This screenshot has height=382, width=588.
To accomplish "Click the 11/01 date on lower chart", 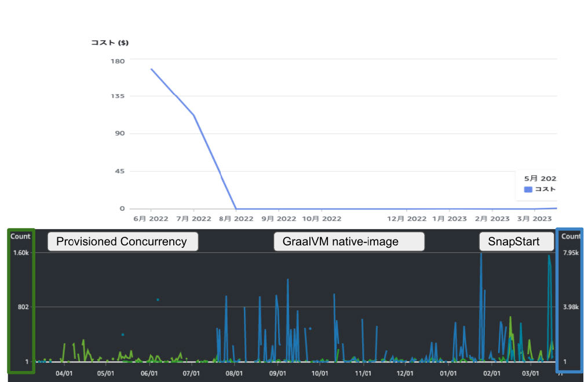I will [363, 373].
